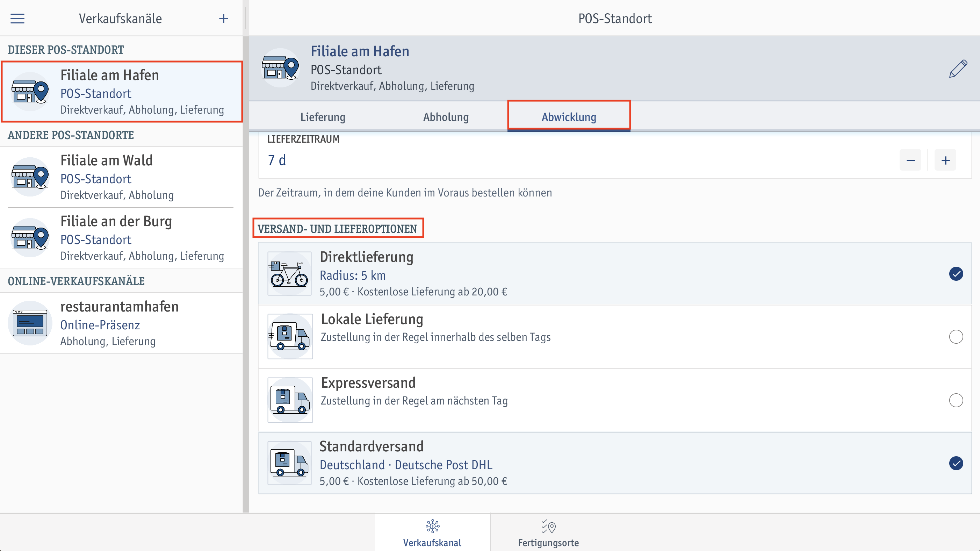This screenshot has width=980, height=551.
Task: Click restaurantamhafen website icon
Action: coord(30,323)
